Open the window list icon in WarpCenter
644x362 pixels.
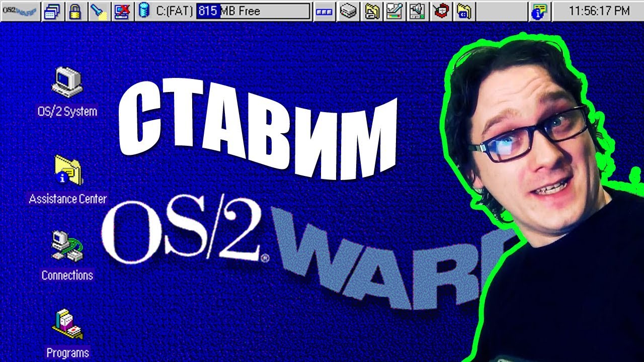[x=52, y=11]
